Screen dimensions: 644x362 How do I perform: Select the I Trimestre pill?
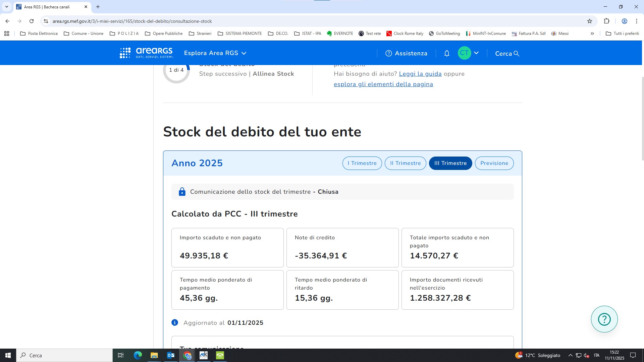pyautogui.click(x=362, y=163)
